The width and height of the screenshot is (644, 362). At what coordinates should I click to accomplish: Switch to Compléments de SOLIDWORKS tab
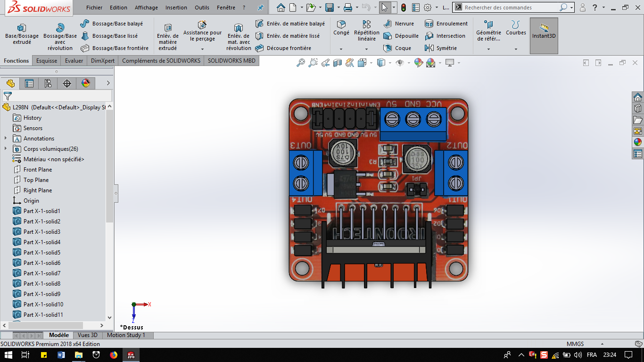point(161,61)
